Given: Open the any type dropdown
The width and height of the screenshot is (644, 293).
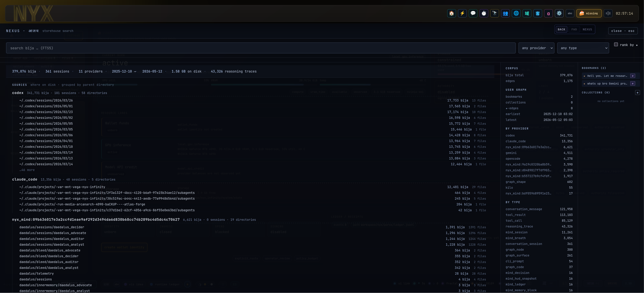Looking at the screenshot, I should click(583, 48).
